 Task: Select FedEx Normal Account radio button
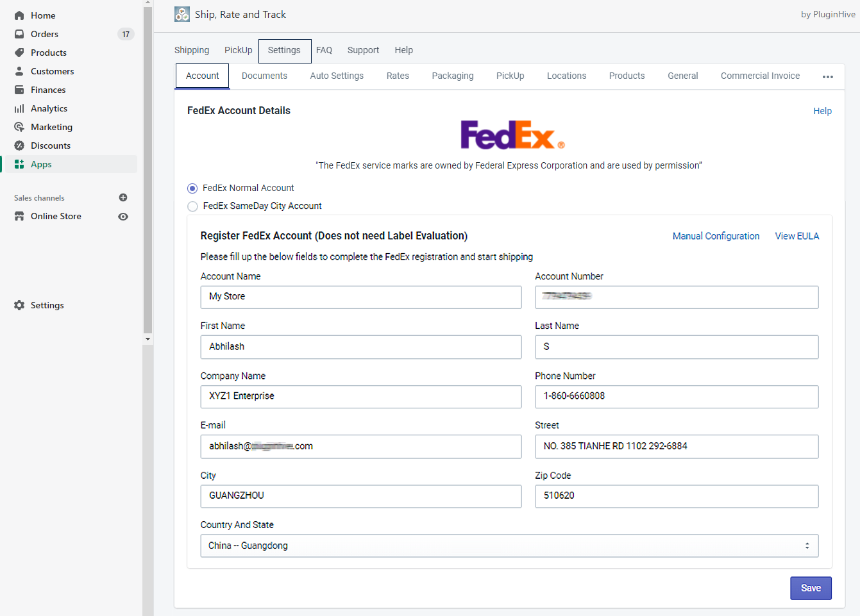(192, 188)
